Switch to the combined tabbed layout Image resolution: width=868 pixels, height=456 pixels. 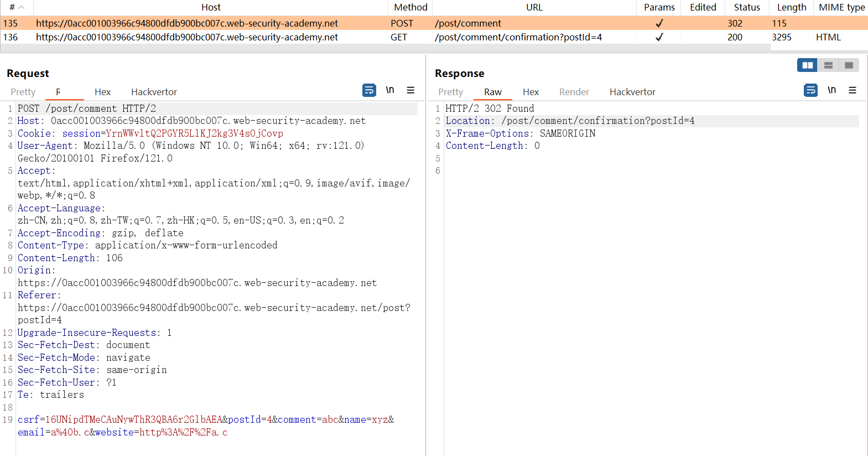[849, 65]
